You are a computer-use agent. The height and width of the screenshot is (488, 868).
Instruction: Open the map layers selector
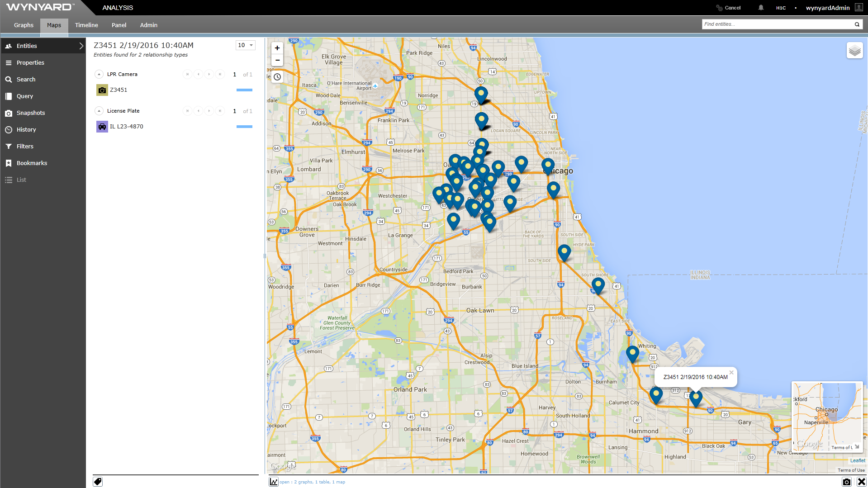point(854,51)
